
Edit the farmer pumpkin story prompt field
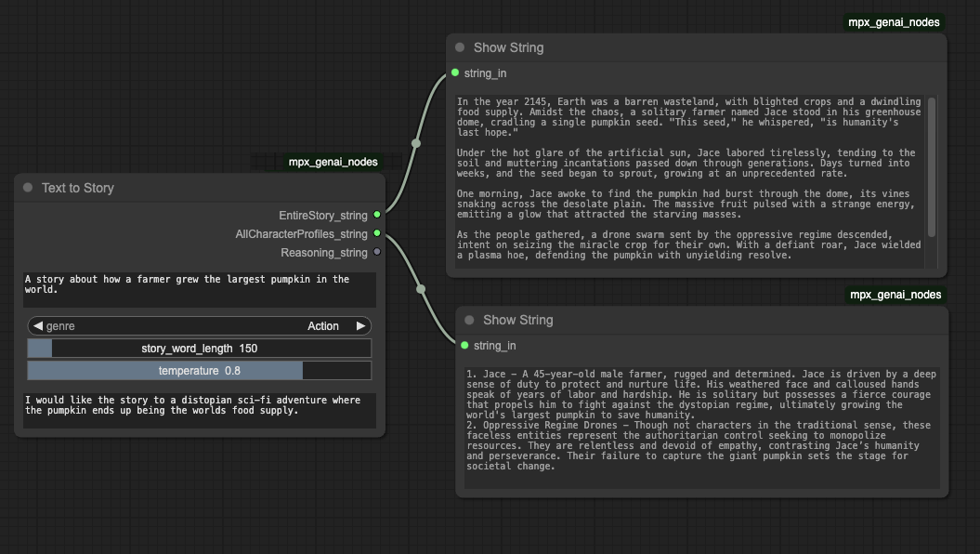(200, 289)
